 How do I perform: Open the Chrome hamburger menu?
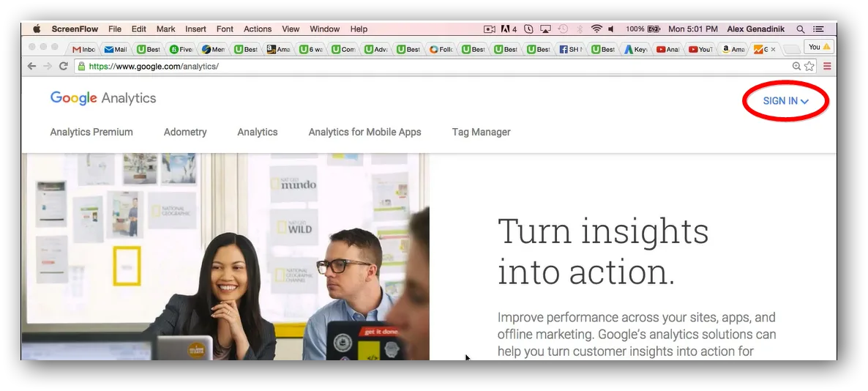point(828,67)
